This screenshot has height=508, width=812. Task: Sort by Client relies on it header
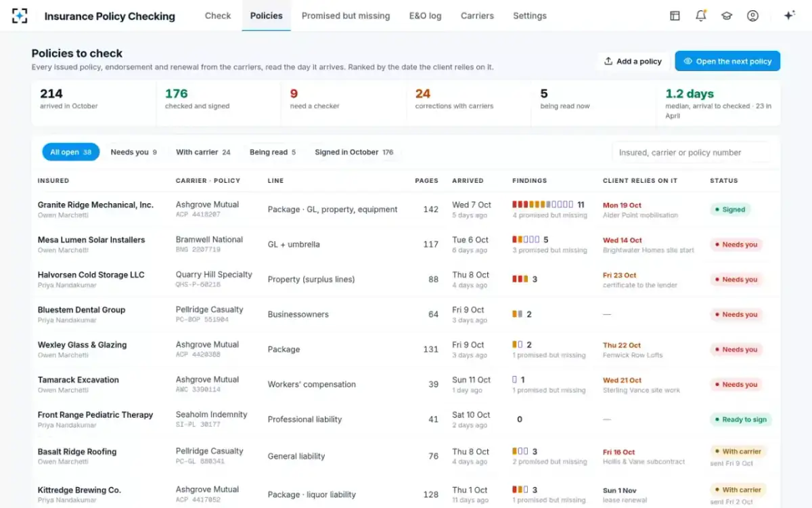(x=640, y=181)
